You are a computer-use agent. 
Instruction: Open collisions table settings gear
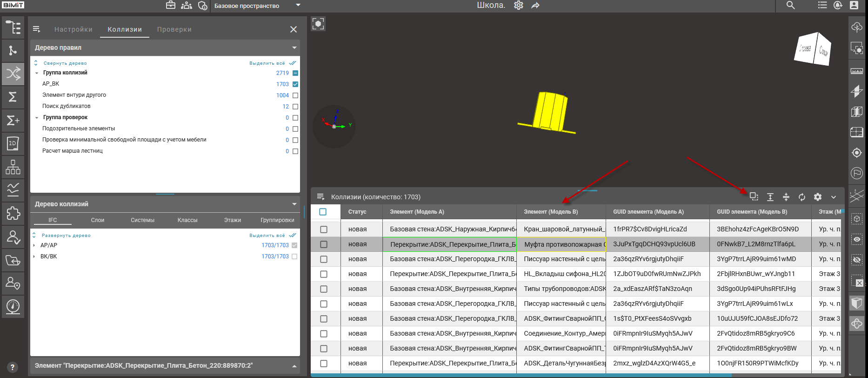pyautogui.click(x=818, y=197)
